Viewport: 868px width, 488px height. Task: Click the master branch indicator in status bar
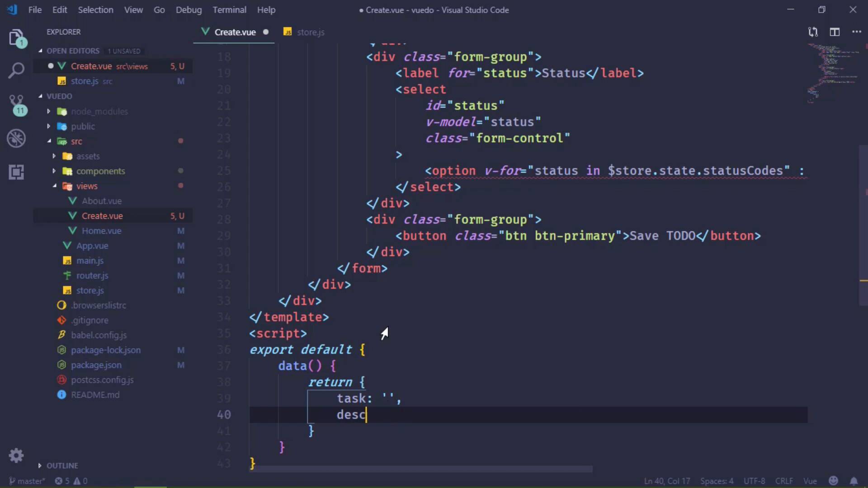click(26, 481)
